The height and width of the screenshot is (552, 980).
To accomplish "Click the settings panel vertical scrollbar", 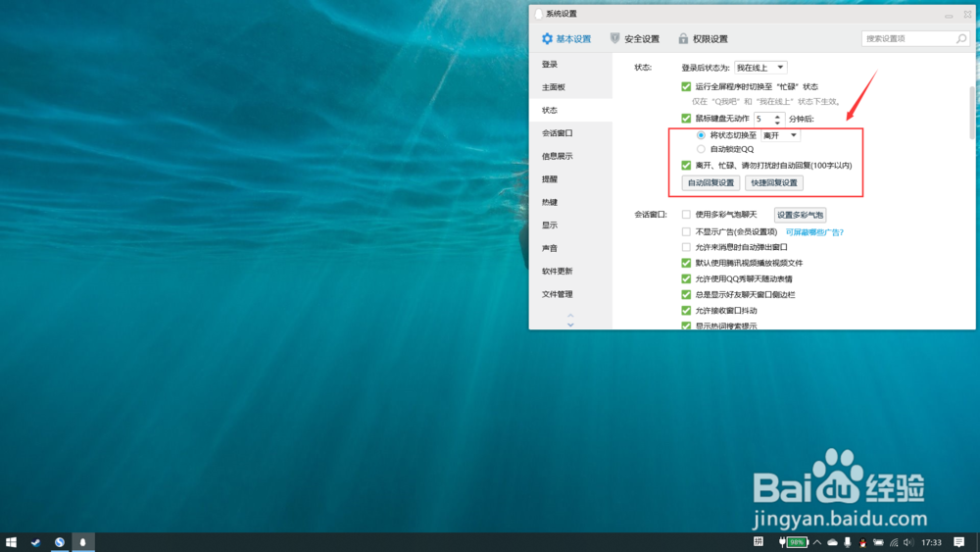I will point(972,113).
